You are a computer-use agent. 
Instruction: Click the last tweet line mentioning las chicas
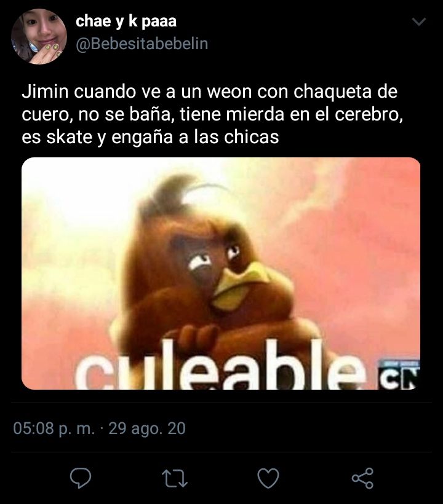click(150, 138)
